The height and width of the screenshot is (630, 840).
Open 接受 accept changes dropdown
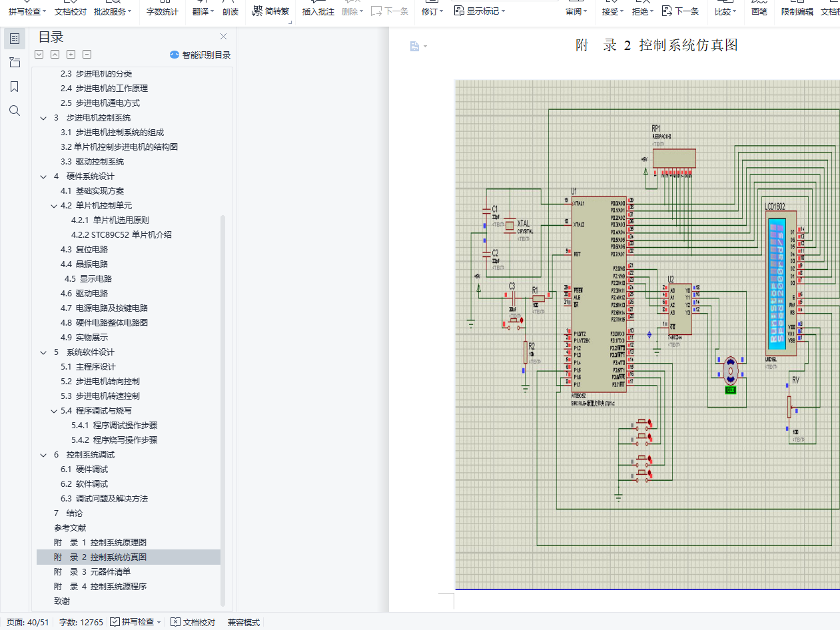click(x=612, y=11)
